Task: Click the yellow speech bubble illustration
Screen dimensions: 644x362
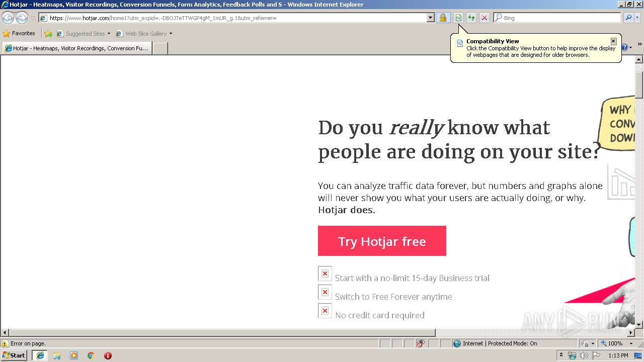Action: (x=617, y=123)
